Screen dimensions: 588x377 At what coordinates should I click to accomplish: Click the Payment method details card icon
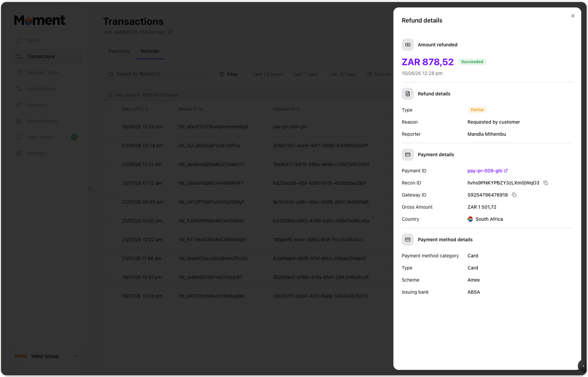point(408,240)
